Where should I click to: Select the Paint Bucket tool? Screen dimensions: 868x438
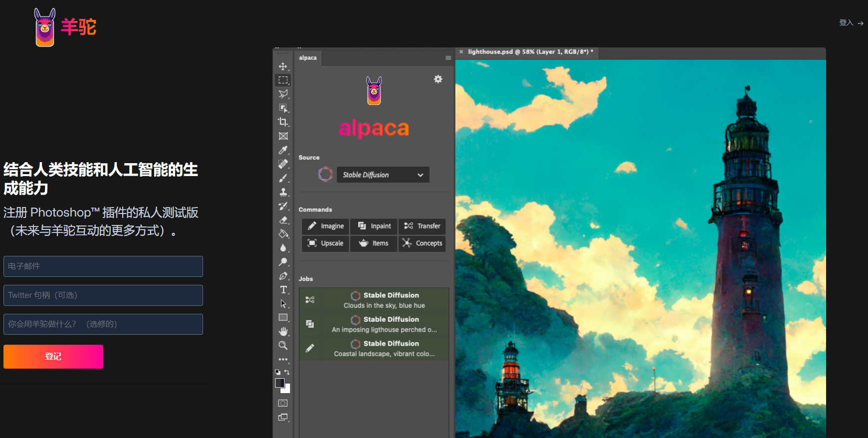[283, 233]
